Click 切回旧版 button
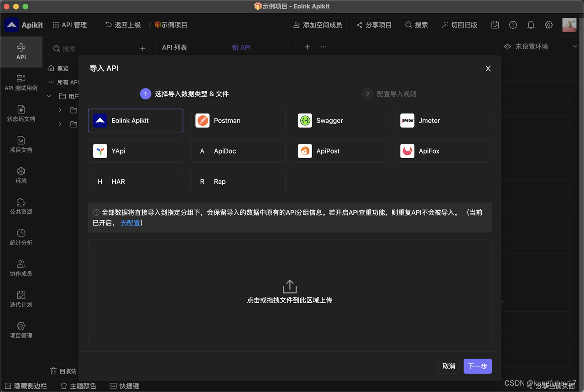The height and width of the screenshot is (392, 584). 459,25
